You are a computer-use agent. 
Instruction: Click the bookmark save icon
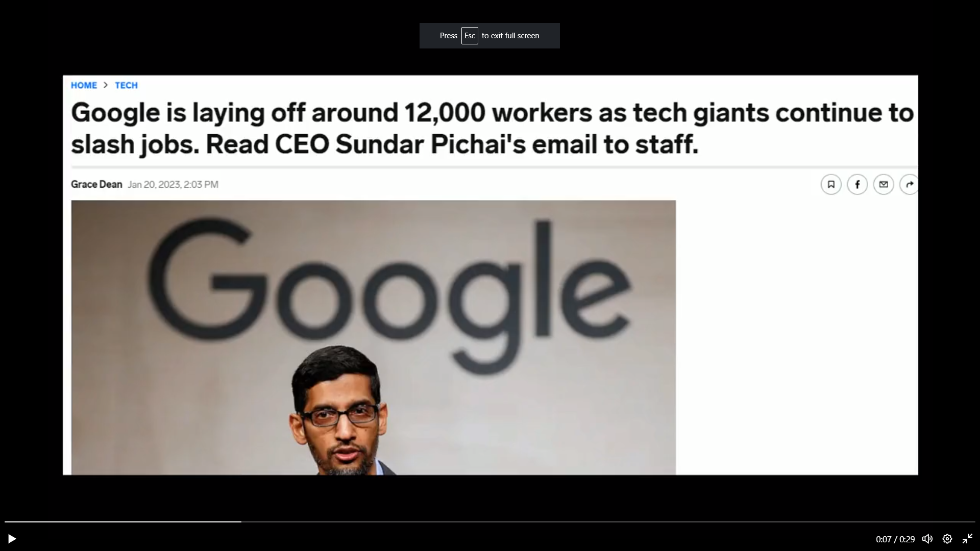pos(831,184)
